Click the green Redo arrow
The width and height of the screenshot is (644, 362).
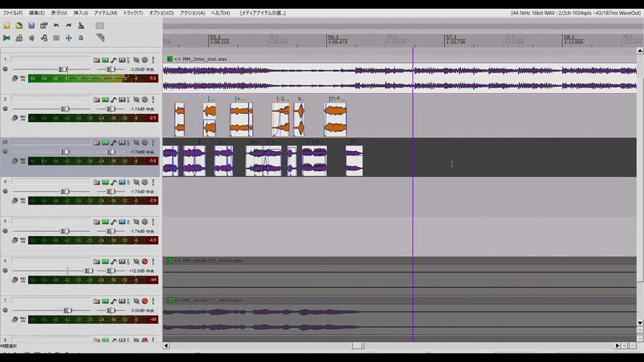coord(68,25)
